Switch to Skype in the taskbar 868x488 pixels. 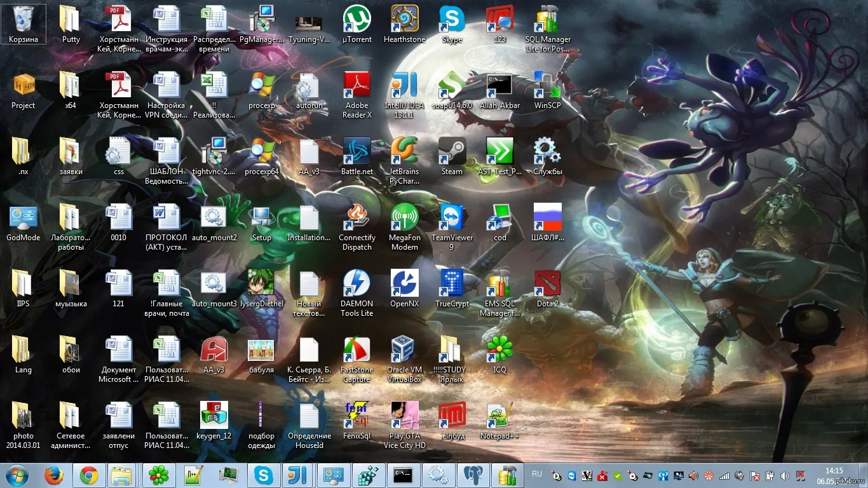click(x=264, y=475)
